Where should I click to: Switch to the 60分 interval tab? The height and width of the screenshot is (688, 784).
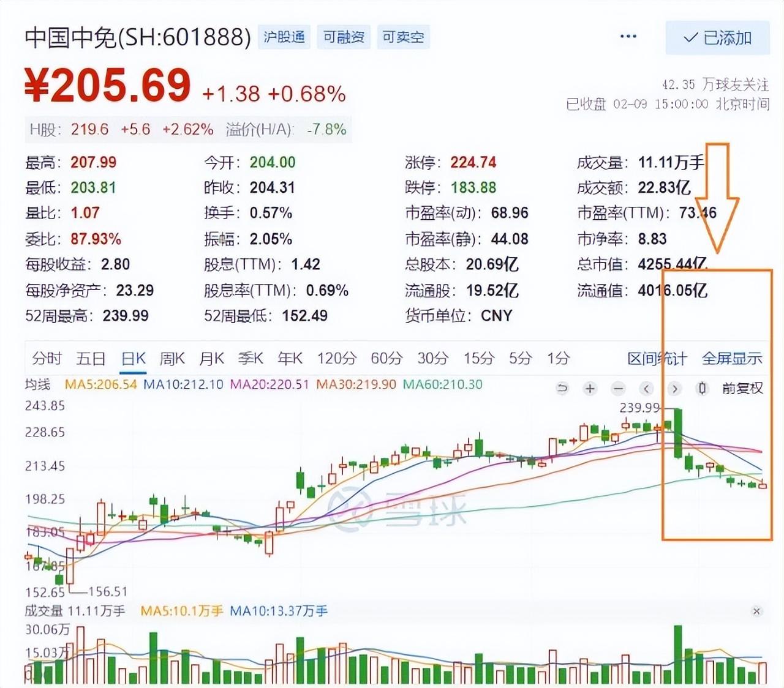386,358
